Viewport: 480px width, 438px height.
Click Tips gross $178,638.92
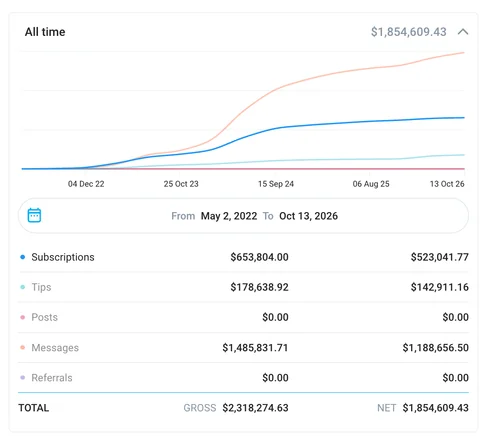coord(259,287)
